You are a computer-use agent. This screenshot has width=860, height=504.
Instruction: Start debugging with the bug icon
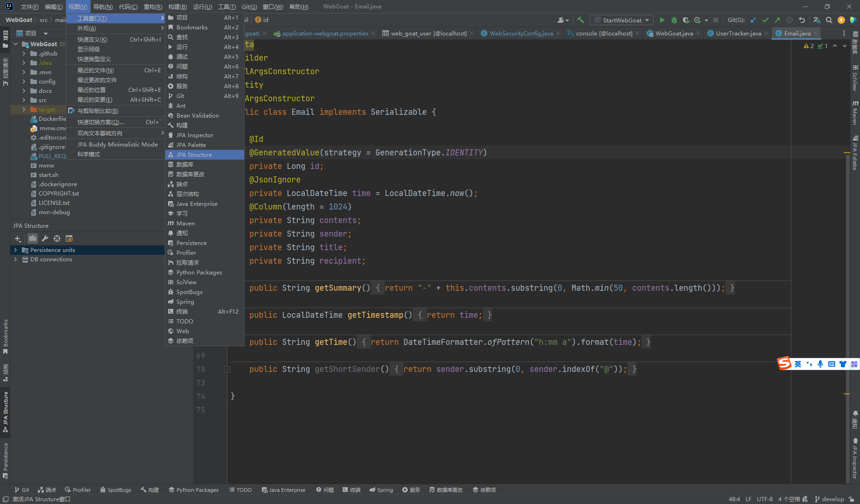(674, 20)
